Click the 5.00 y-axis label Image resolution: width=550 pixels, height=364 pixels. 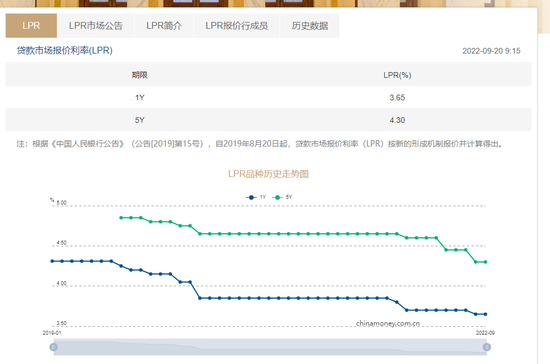pyautogui.click(x=61, y=203)
